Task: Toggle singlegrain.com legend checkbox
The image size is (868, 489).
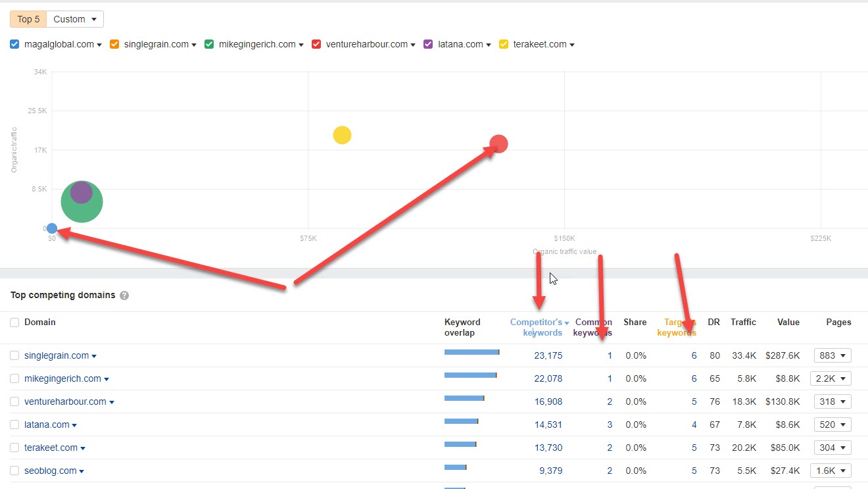Action: 114,44
